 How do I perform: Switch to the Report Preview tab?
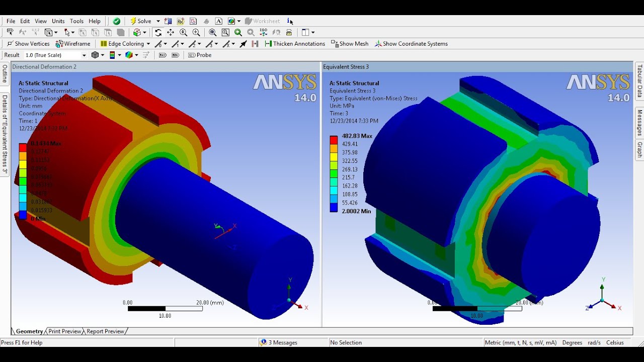107,331
